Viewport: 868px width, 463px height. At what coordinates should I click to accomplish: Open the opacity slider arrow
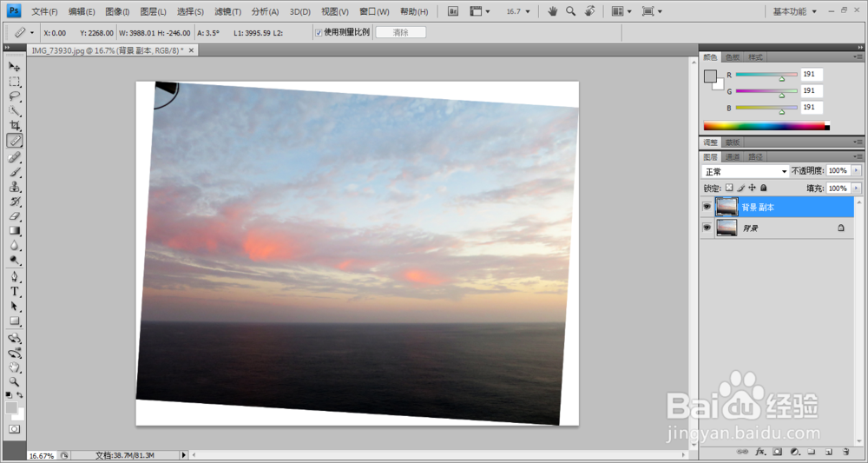pyautogui.click(x=857, y=170)
